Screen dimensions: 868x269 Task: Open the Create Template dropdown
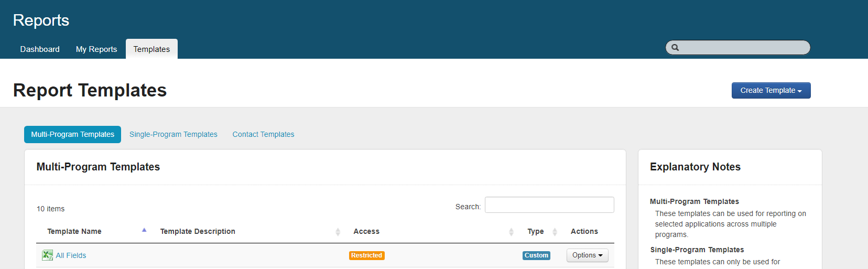(771, 90)
